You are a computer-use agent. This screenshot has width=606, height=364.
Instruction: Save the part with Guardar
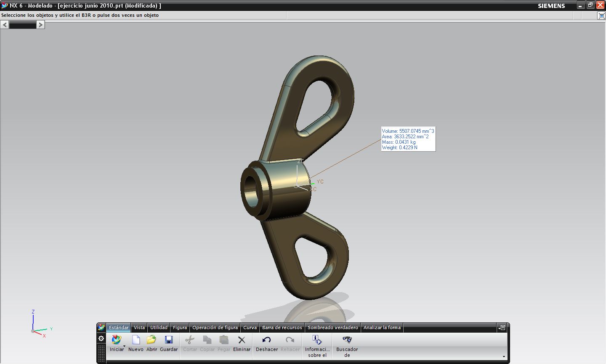click(x=169, y=340)
